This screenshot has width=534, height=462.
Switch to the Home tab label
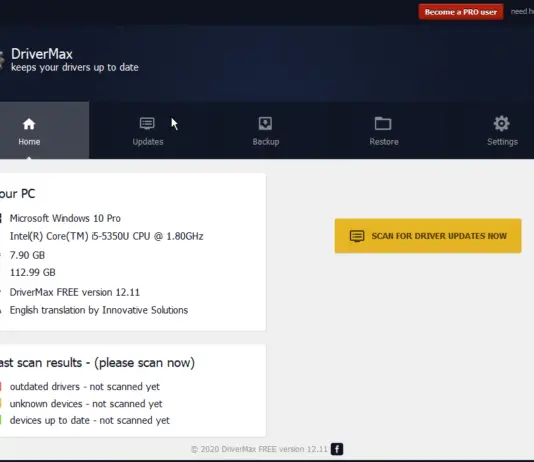tap(29, 142)
